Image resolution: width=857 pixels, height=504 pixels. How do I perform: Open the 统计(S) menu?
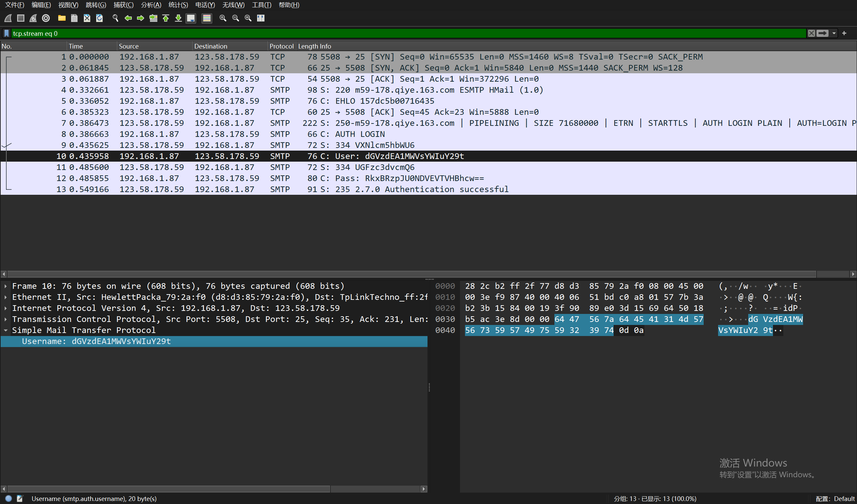pyautogui.click(x=178, y=5)
